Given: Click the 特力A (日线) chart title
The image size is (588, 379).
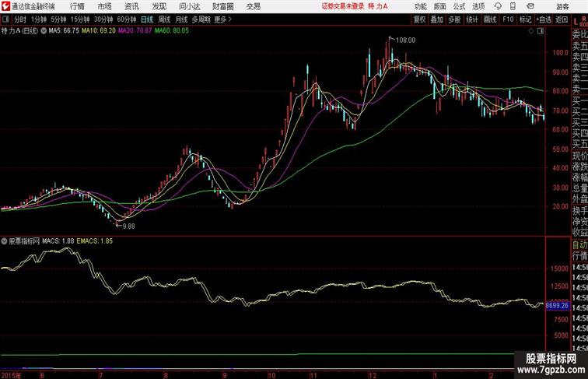Looking at the screenshot, I should coord(19,31).
